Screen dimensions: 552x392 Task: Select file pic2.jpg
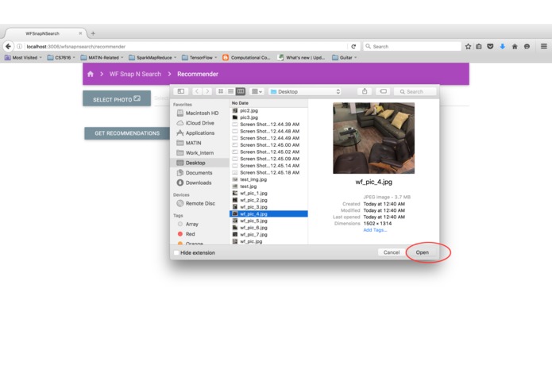coord(268,110)
